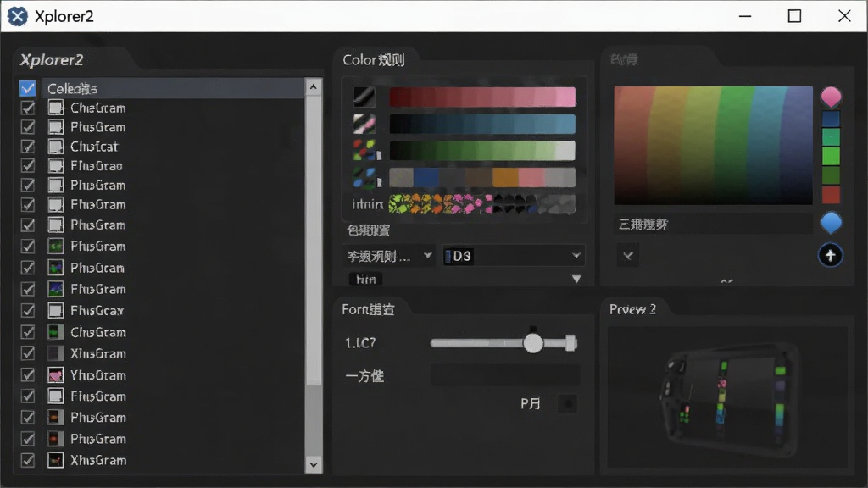The image size is (868, 488).
Task: Open the D3 combo box
Action: coord(514,256)
